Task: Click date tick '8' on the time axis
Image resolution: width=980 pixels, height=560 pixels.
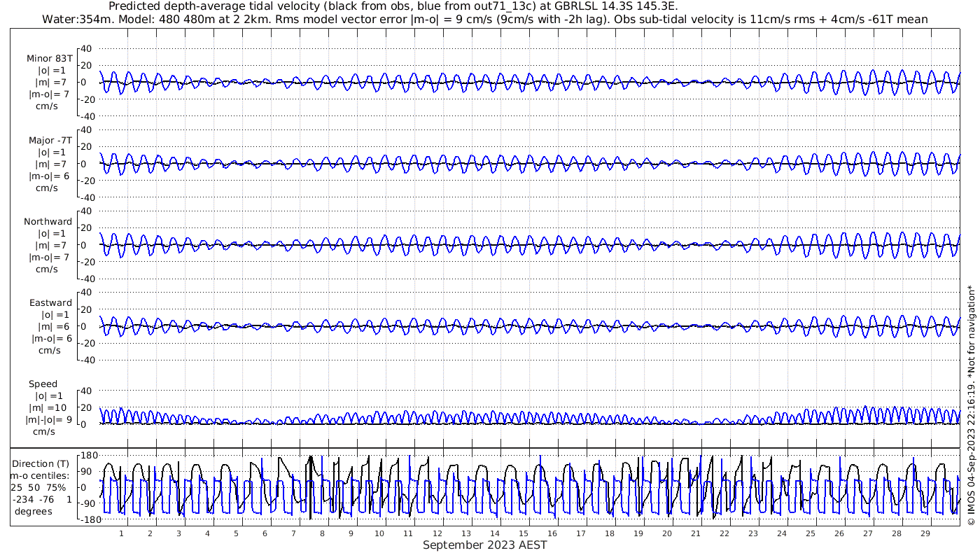Action: [x=322, y=533]
